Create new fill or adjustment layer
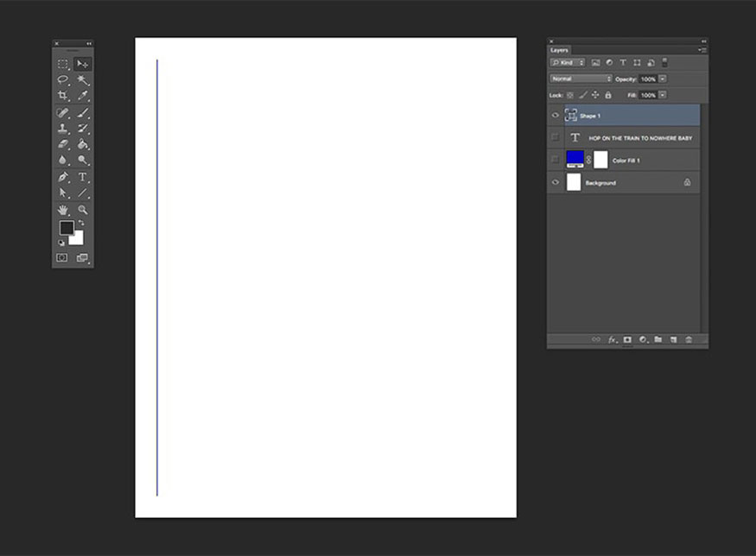Viewport: 756px width, 556px height. (x=643, y=339)
